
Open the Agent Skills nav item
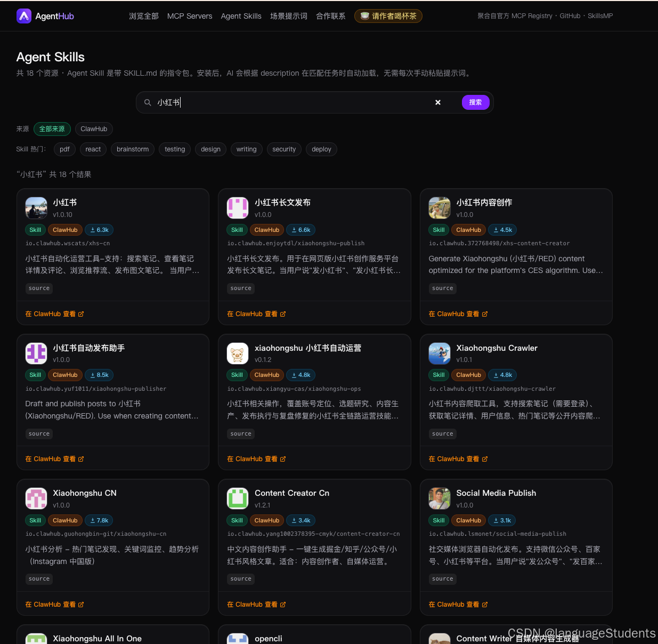241,16
